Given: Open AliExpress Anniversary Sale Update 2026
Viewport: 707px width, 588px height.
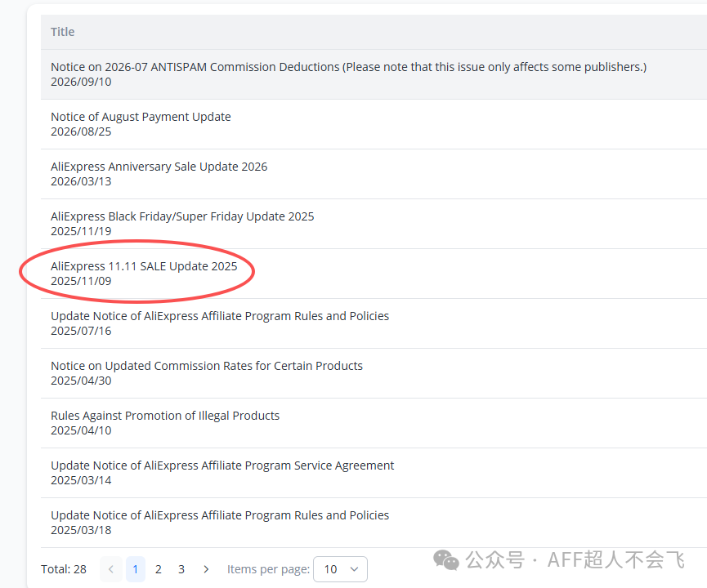Looking at the screenshot, I should (159, 167).
